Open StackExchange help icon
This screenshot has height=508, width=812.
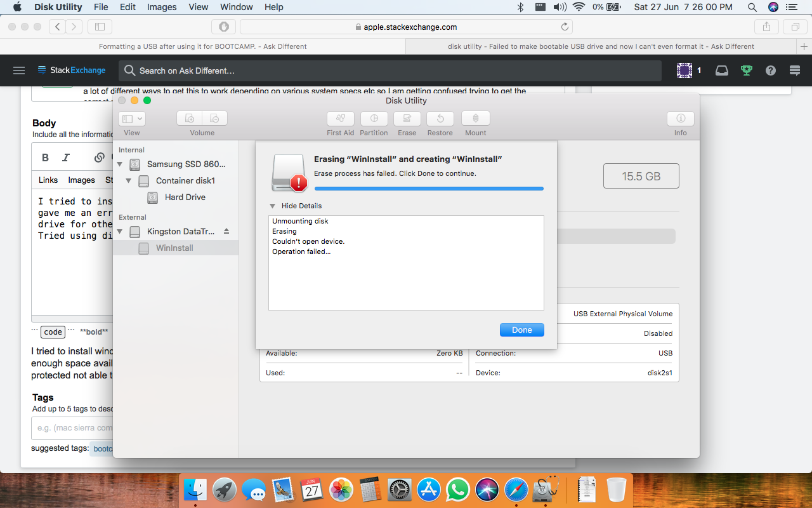click(771, 70)
